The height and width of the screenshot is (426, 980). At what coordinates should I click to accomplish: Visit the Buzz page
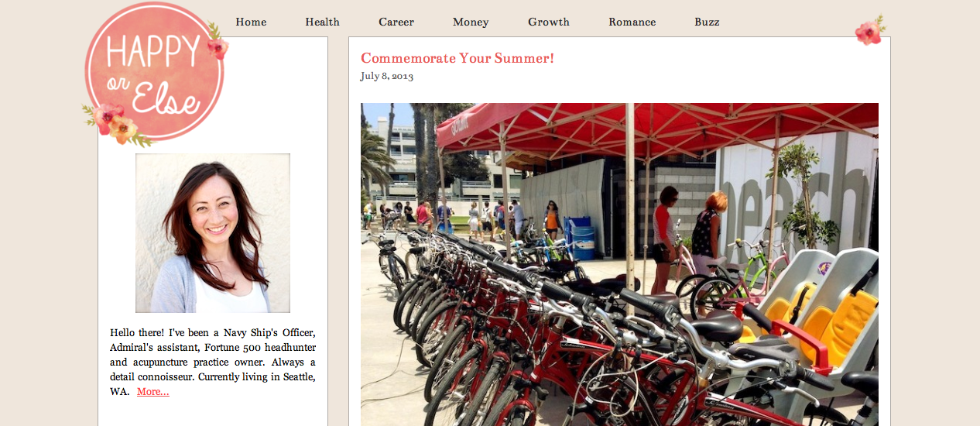(x=707, y=22)
